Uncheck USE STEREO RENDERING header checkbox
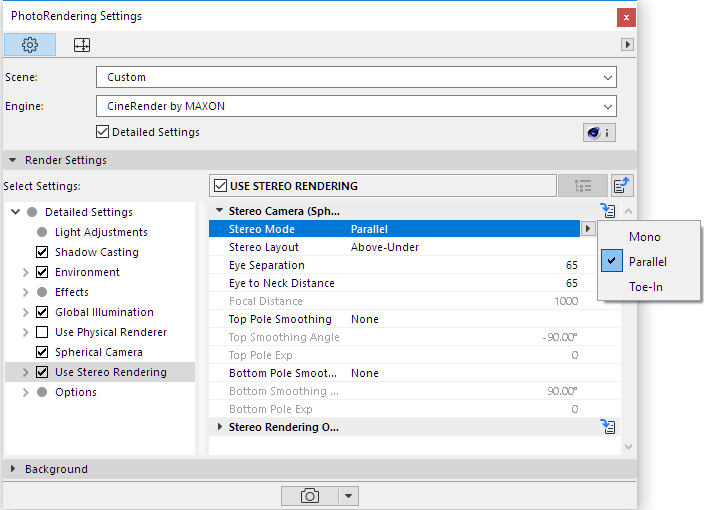The height and width of the screenshot is (510, 704). (220, 185)
